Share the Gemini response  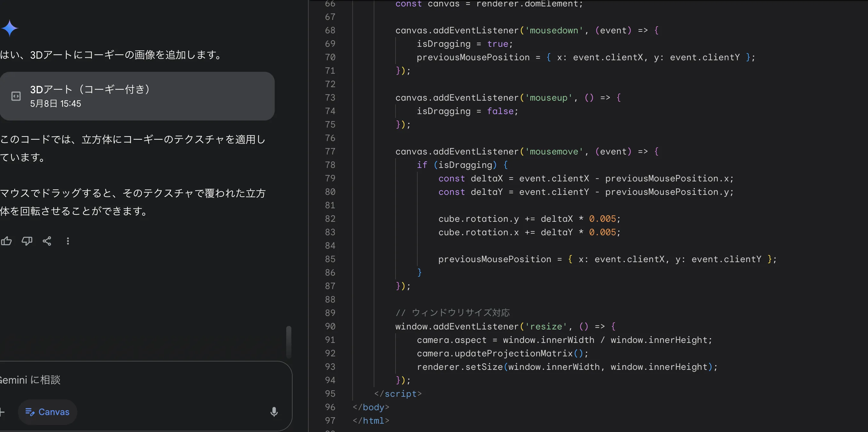[x=47, y=241]
